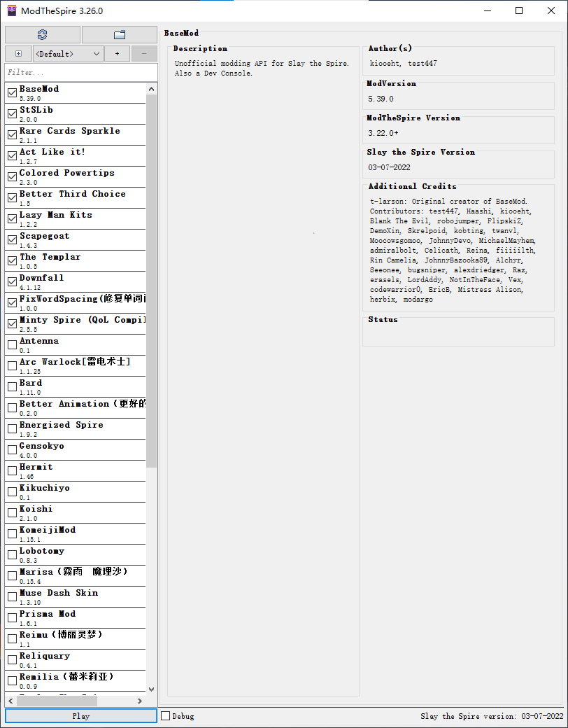This screenshot has width=568, height=728.
Task: Enable Muse Dash Skin checkbox
Action: [x=13, y=597]
